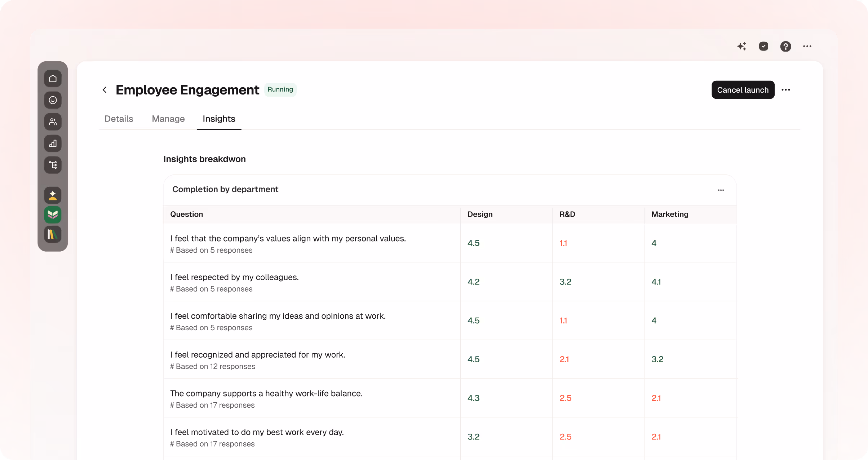Open the bar chart analytics icon

pyautogui.click(x=53, y=143)
